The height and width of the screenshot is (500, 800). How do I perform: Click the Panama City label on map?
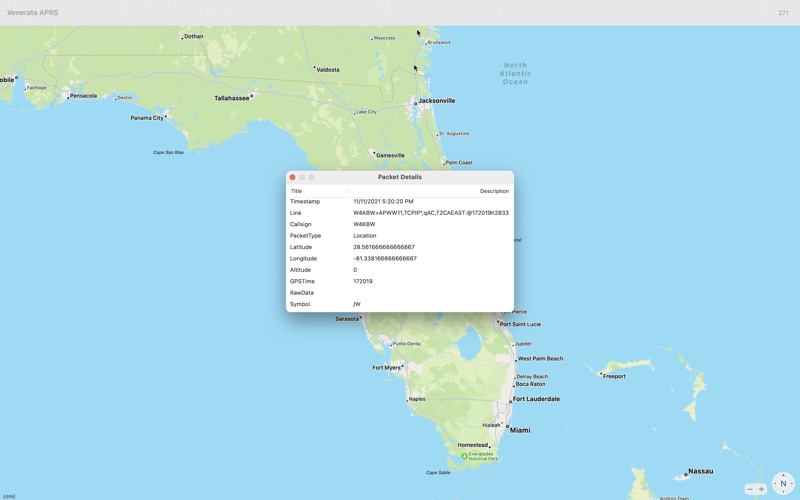(x=147, y=118)
